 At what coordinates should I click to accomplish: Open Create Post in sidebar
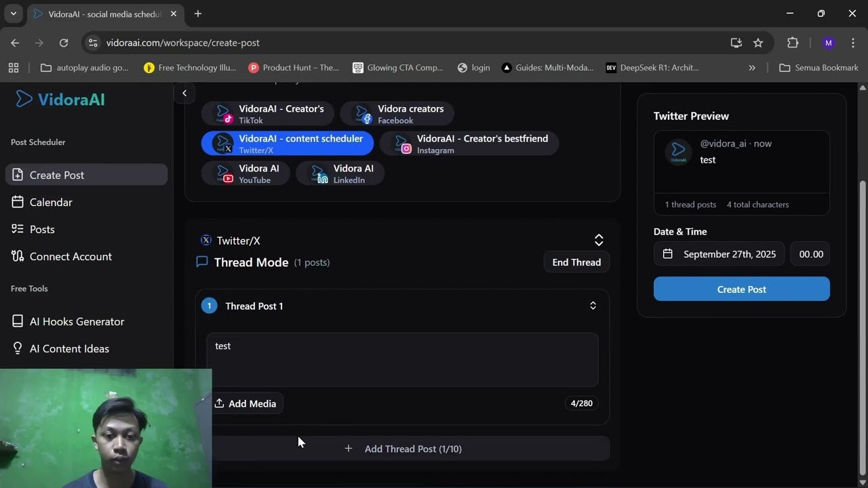(86, 175)
